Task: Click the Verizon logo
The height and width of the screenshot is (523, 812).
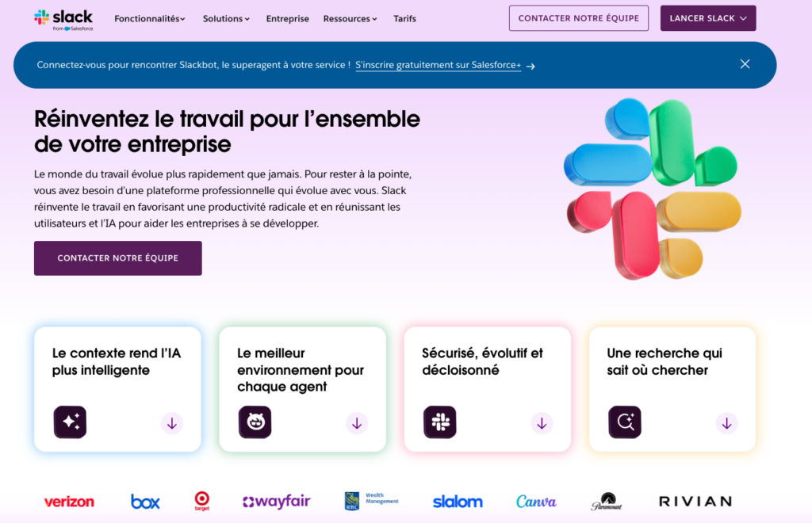Action: [69, 501]
